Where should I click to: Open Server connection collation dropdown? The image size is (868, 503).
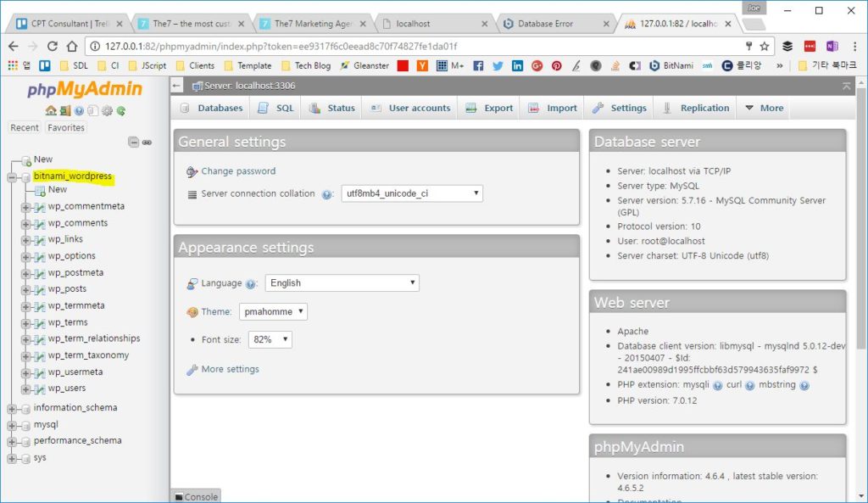(x=412, y=193)
